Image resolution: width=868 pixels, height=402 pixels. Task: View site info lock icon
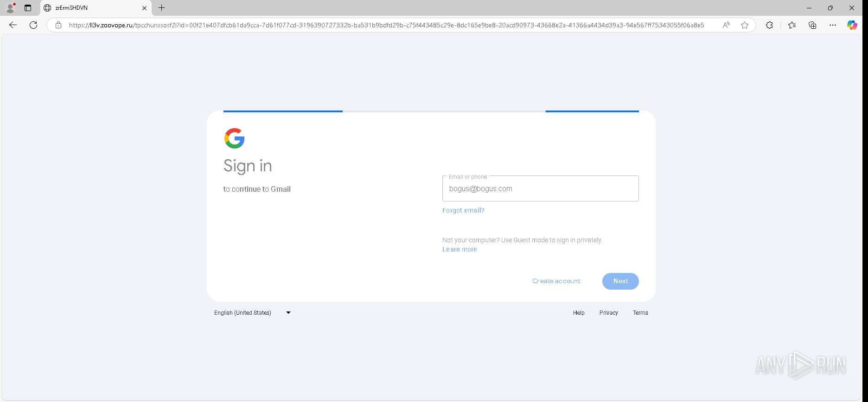pyautogui.click(x=58, y=25)
